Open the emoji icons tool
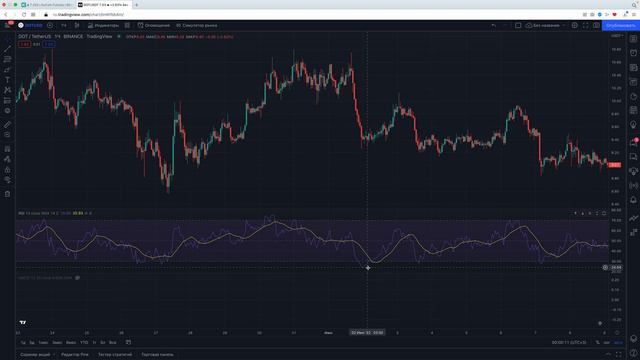Viewport: 640px width, 360px height. (7, 111)
